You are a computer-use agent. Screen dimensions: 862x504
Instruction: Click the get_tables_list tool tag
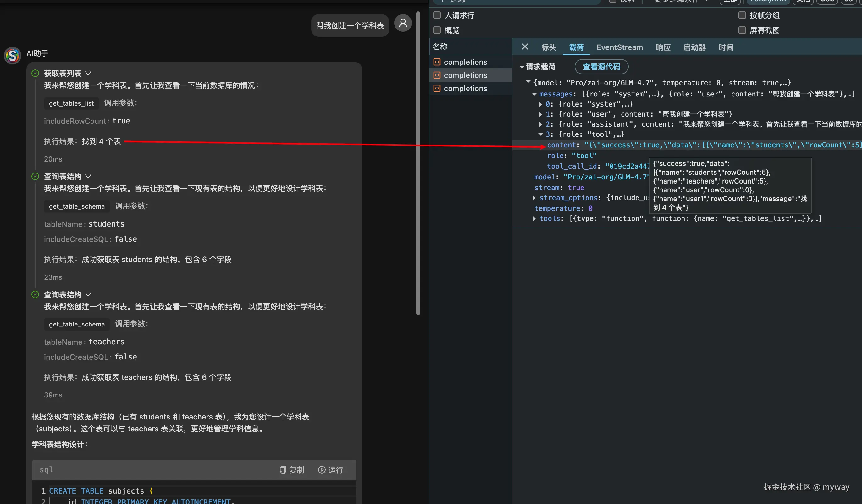point(71,103)
